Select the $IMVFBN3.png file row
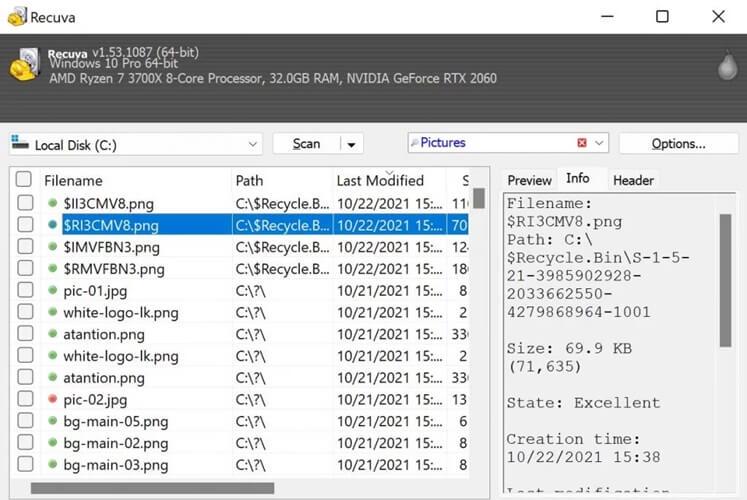 (242, 247)
